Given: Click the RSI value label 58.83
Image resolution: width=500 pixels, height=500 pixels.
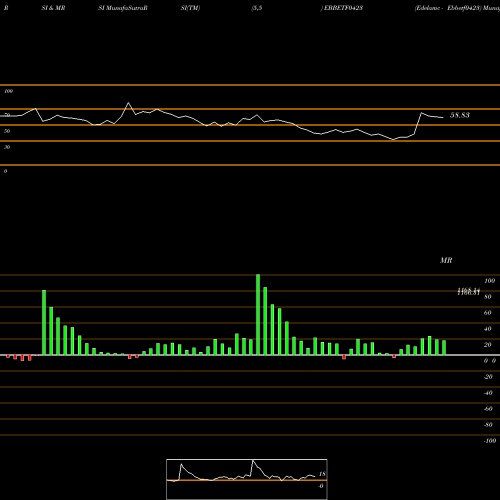Looking at the screenshot, I should 460,115.
